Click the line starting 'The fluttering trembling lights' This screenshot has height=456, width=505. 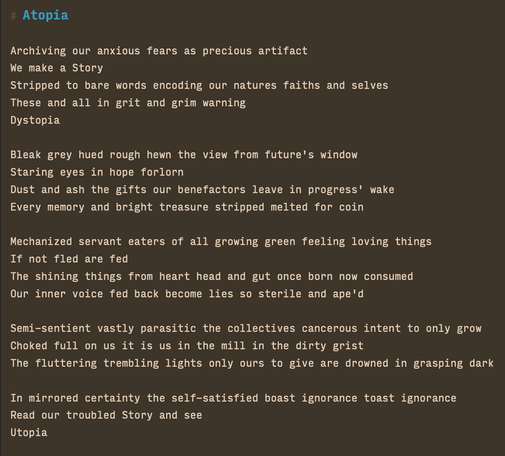(x=252, y=363)
